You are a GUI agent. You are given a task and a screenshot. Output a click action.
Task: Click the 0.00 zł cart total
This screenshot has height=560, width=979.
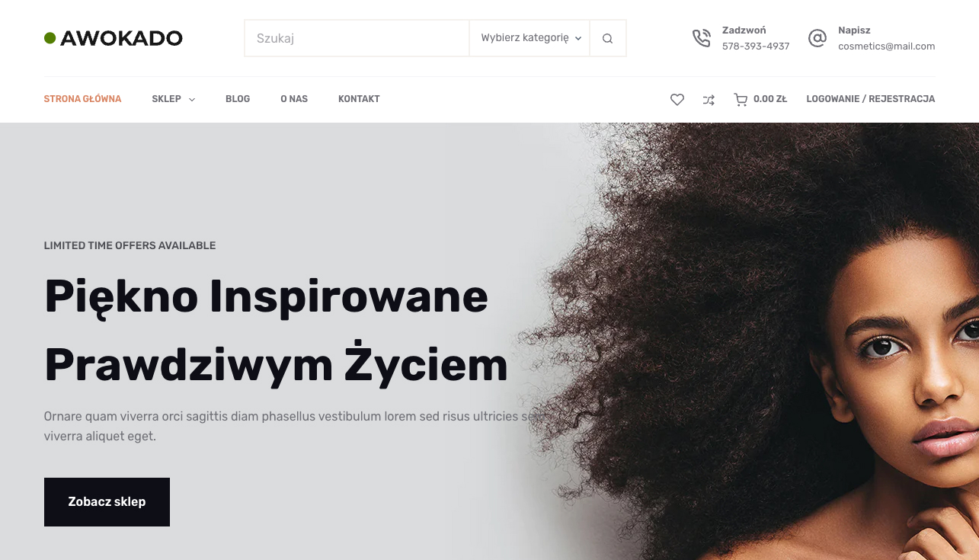[x=770, y=99]
